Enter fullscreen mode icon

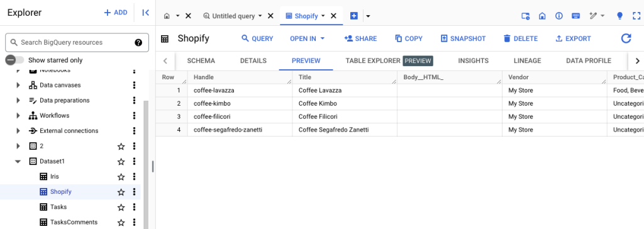point(636,16)
